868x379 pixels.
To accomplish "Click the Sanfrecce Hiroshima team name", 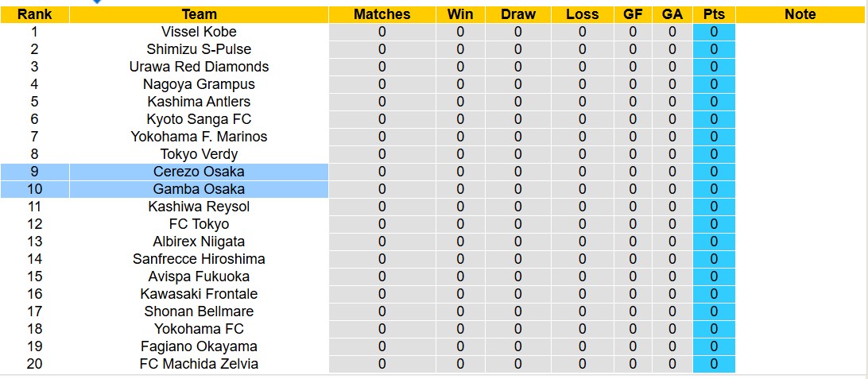I will [199, 259].
